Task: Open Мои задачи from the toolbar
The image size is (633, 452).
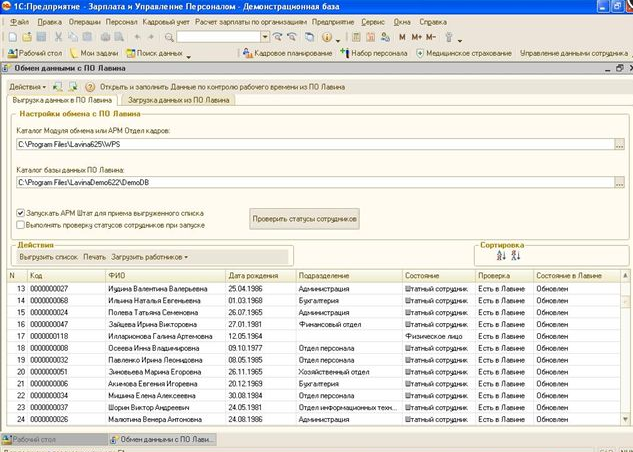Action: 100,51
